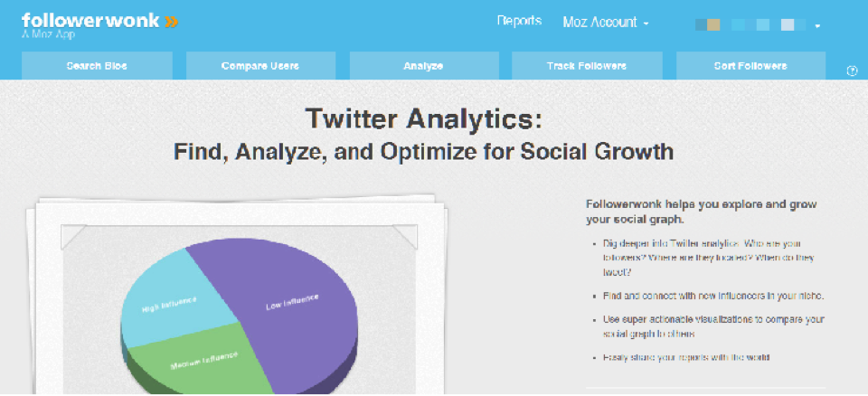Click the help question mark icon
The image size is (868, 396).
click(x=852, y=71)
